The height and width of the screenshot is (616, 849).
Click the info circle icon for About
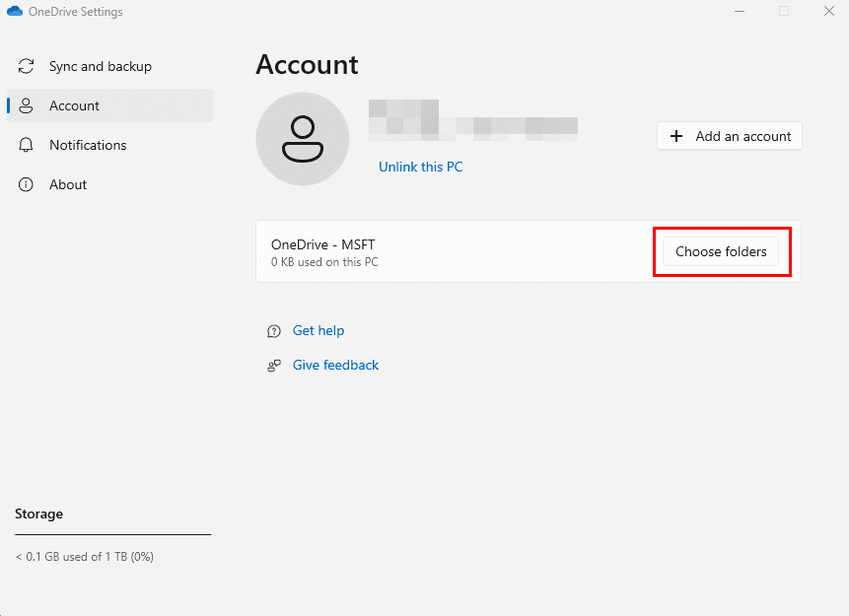coord(26,184)
